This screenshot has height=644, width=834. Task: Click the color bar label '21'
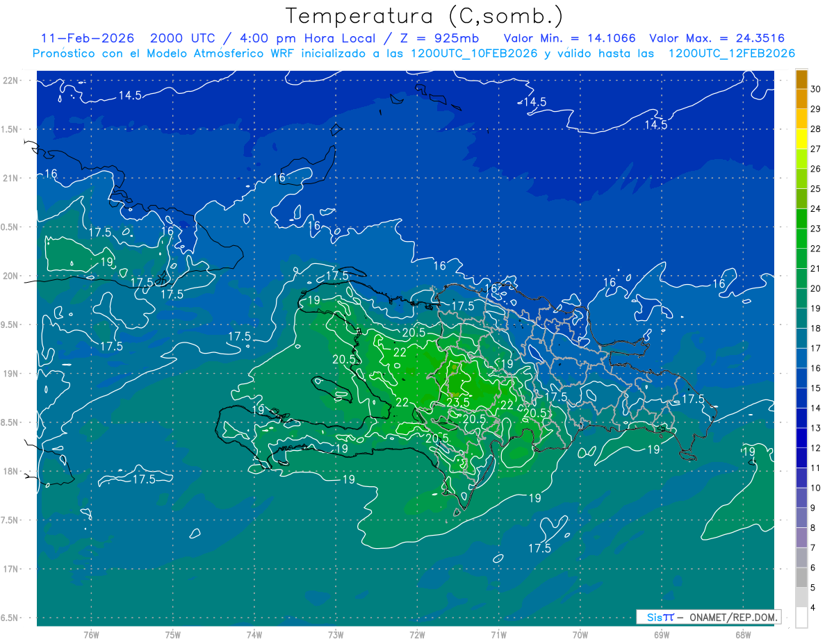coord(817,268)
